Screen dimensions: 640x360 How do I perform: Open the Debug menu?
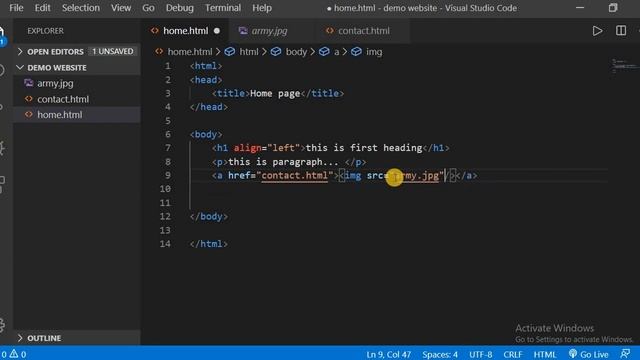[180, 8]
